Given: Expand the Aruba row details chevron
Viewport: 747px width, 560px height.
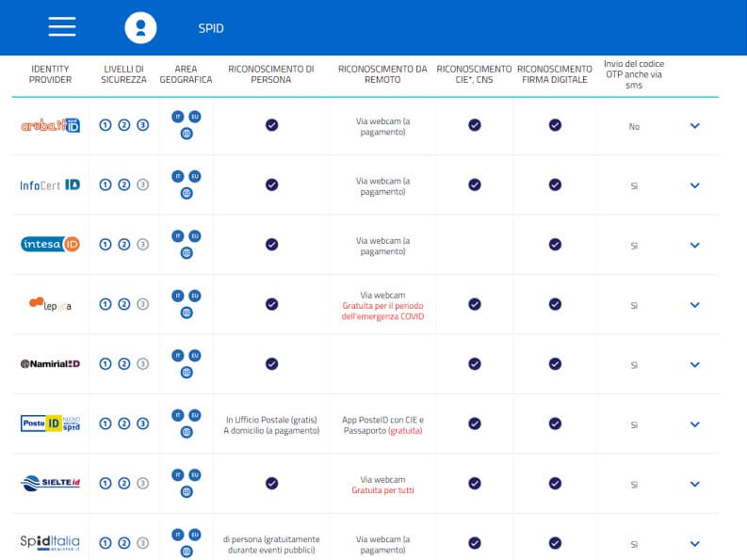Looking at the screenshot, I should (x=695, y=126).
